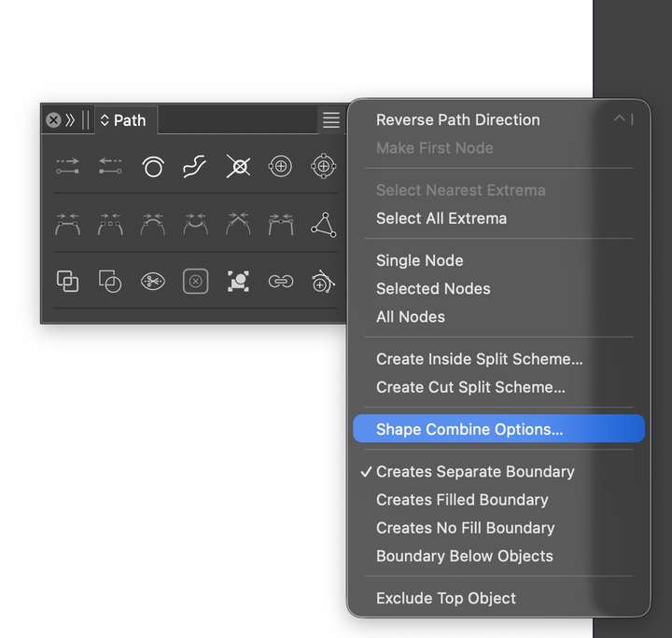Choose Reverse Path Direction
The width and height of the screenshot is (672, 638).
457,120
